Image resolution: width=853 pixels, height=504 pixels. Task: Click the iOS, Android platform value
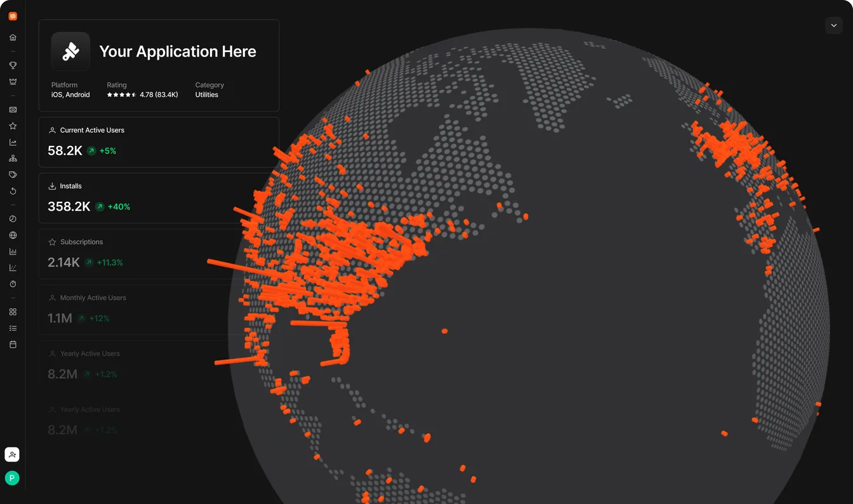(70, 95)
